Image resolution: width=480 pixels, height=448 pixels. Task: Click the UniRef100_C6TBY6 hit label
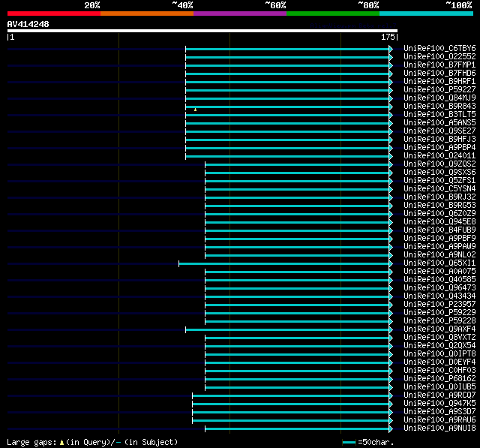point(439,48)
